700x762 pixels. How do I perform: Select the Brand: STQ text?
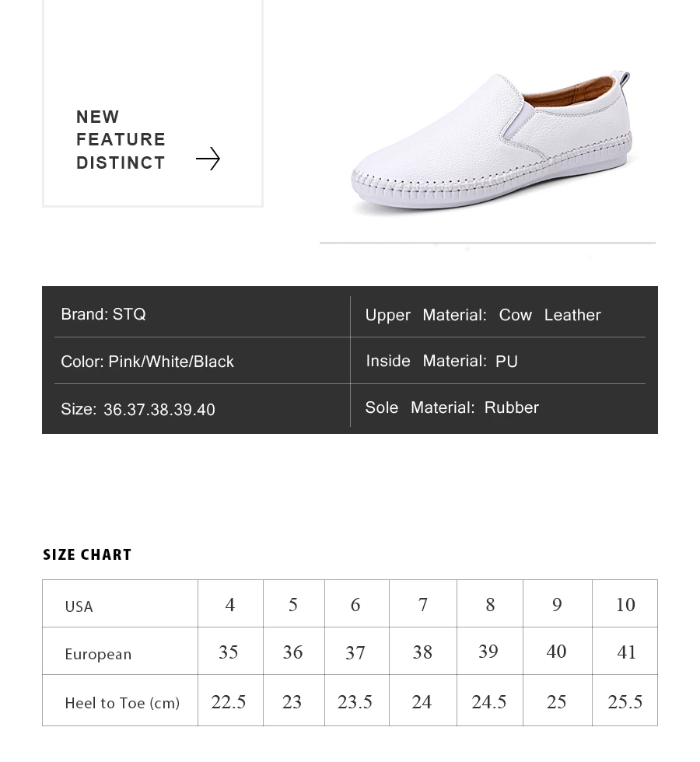point(103,314)
